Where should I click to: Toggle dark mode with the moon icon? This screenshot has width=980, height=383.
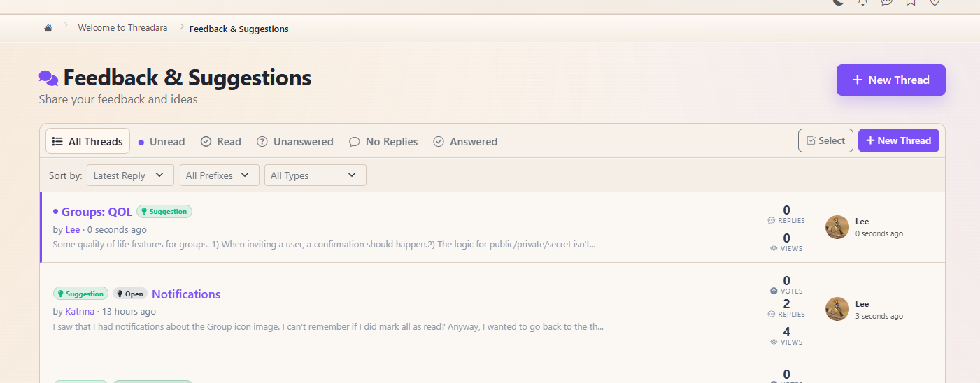[x=839, y=2]
